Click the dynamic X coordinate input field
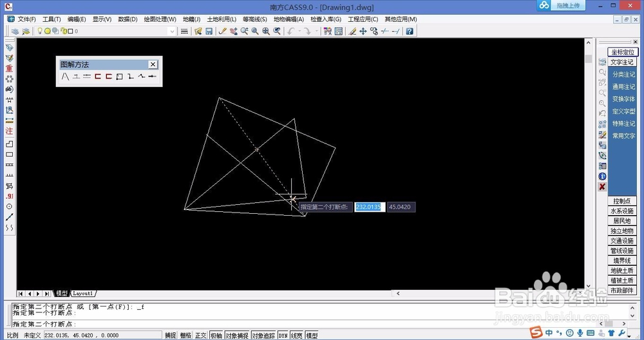 tap(370, 207)
